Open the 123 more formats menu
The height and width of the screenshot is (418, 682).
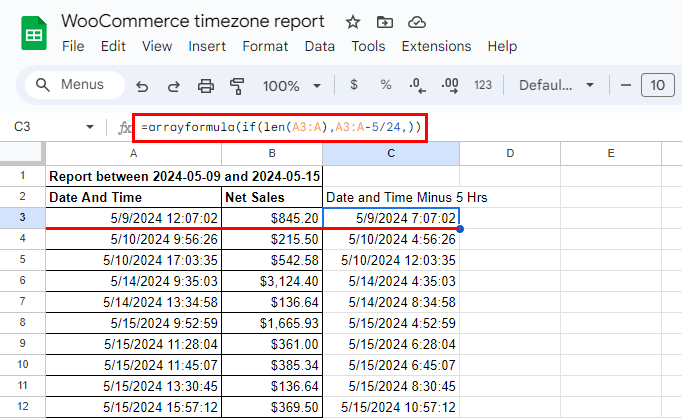pyautogui.click(x=483, y=85)
